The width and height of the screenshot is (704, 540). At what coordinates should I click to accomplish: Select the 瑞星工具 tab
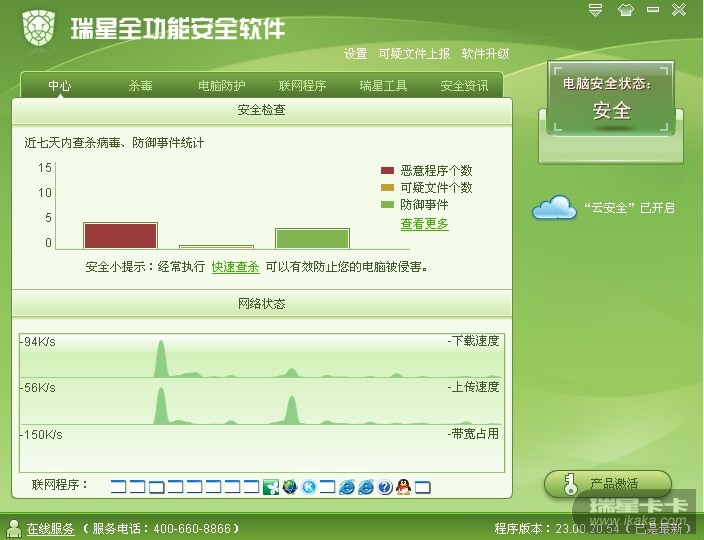[x=383, y=85]
